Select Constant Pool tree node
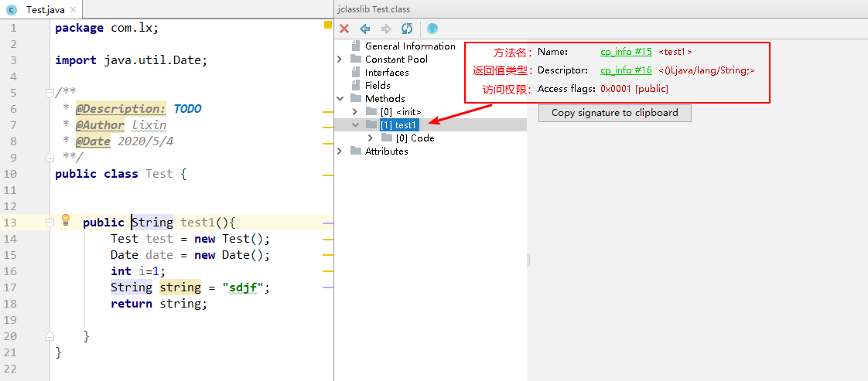 (x=396, y=60)
